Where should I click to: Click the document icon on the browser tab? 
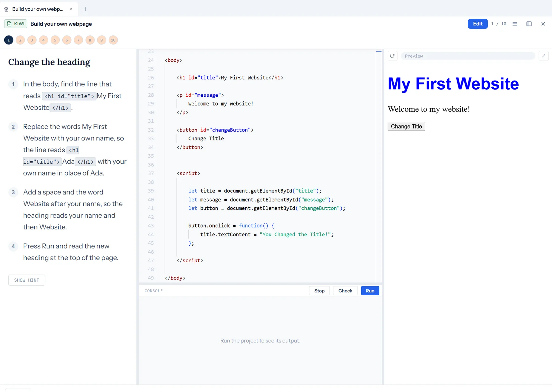(6, 9)
